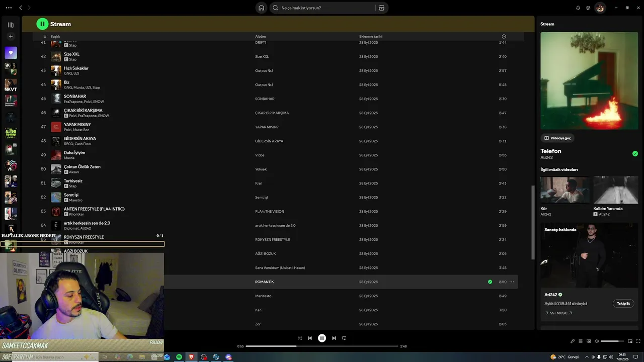Viewport: 644px width, 362px height.
Task: Open the 'Sana Vuruldum (Ulubatlı Hasan)' album link
Action: 280,268
